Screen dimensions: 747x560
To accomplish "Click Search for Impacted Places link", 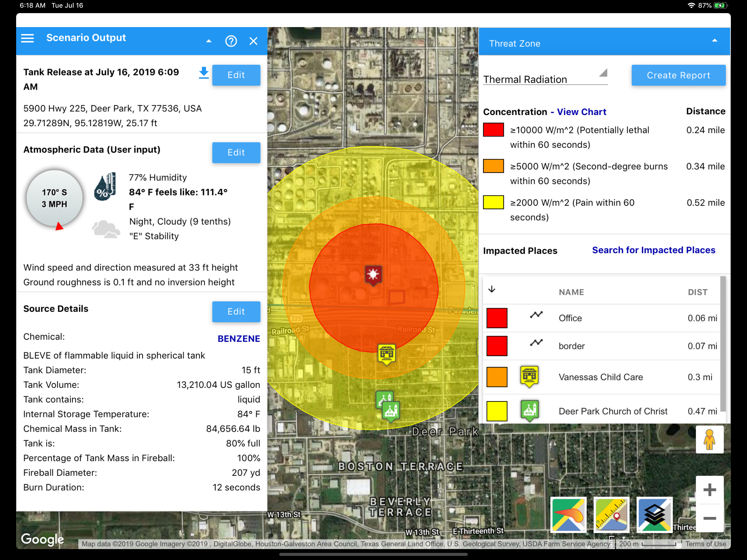I will coord(654,250).
